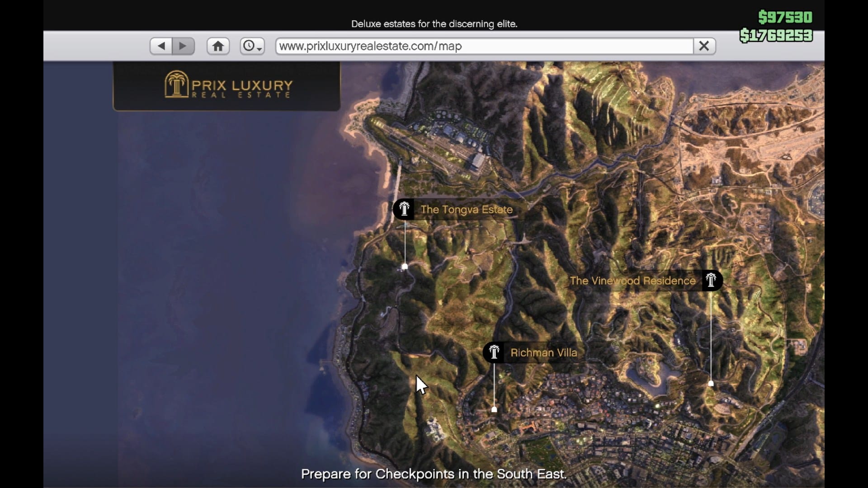
Task: Select the Richman Villa palm icon
Action: tap(494, 352)
